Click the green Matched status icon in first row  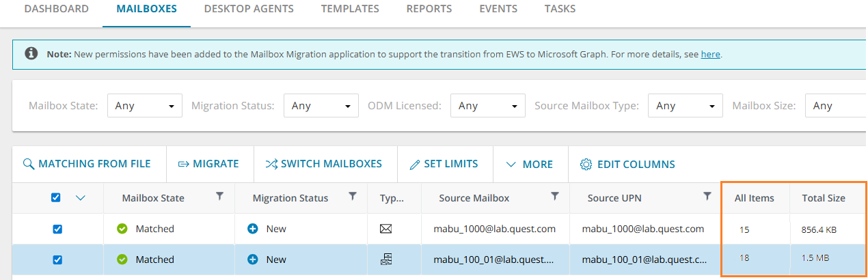122,229
